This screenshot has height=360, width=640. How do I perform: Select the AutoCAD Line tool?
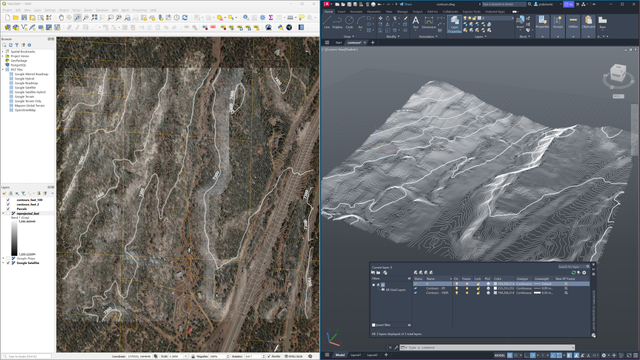327,22
